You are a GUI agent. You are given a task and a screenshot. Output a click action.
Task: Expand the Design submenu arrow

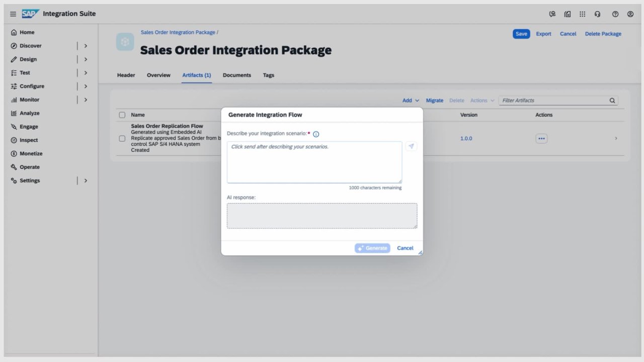click(x=86, y=59)
